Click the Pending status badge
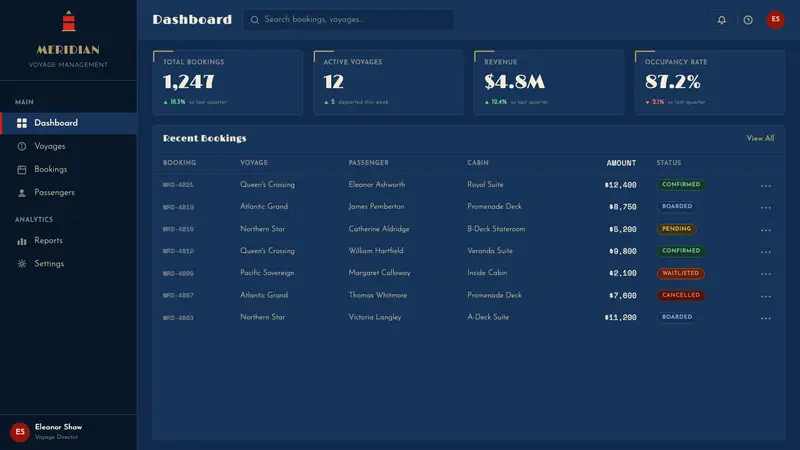 pos(677,229)
